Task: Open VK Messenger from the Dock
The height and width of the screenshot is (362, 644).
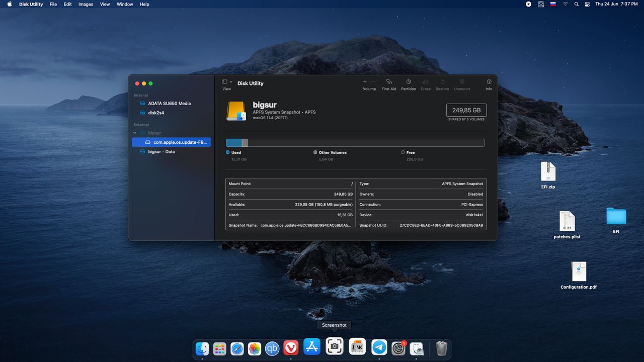Action: tap(357, 346)
